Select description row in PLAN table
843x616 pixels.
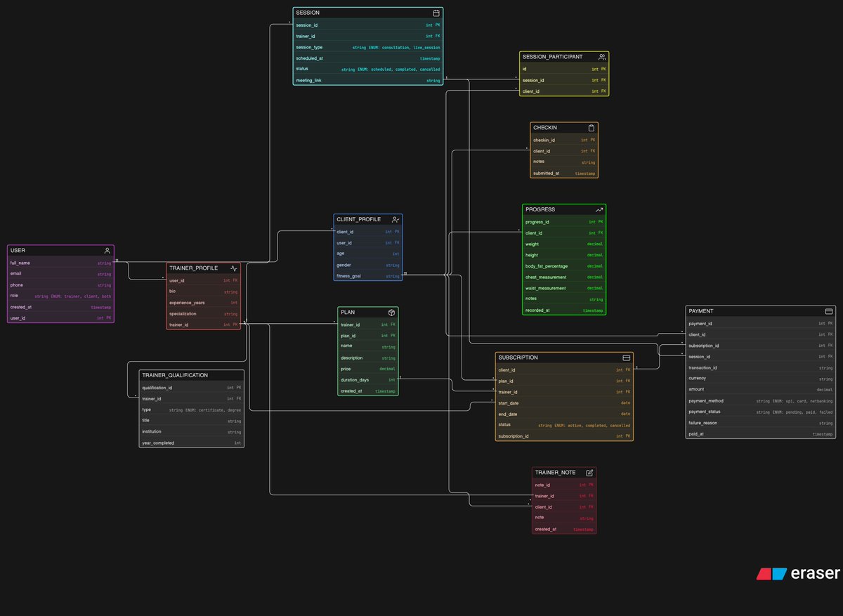pos(368,358)
